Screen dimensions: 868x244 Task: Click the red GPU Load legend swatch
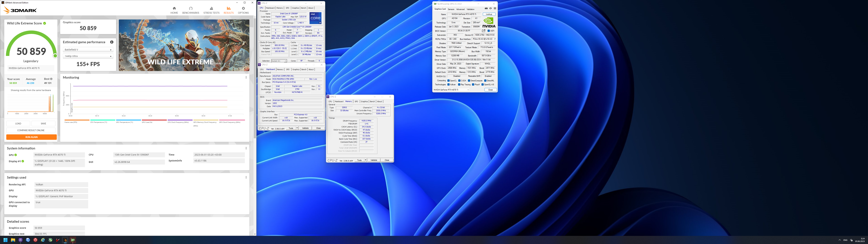(154, 120)
